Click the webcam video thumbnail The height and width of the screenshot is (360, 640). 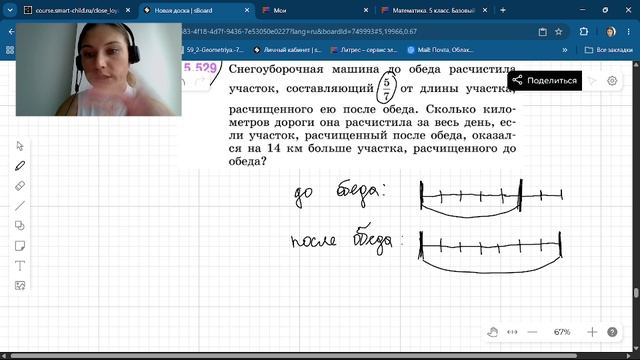(x=98, y=69)
